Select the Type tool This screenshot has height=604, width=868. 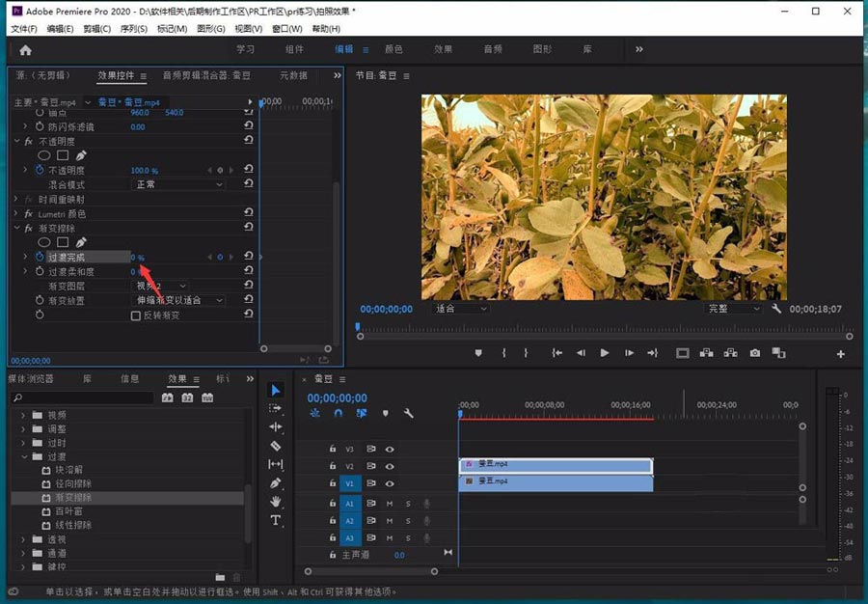(276, 520)
